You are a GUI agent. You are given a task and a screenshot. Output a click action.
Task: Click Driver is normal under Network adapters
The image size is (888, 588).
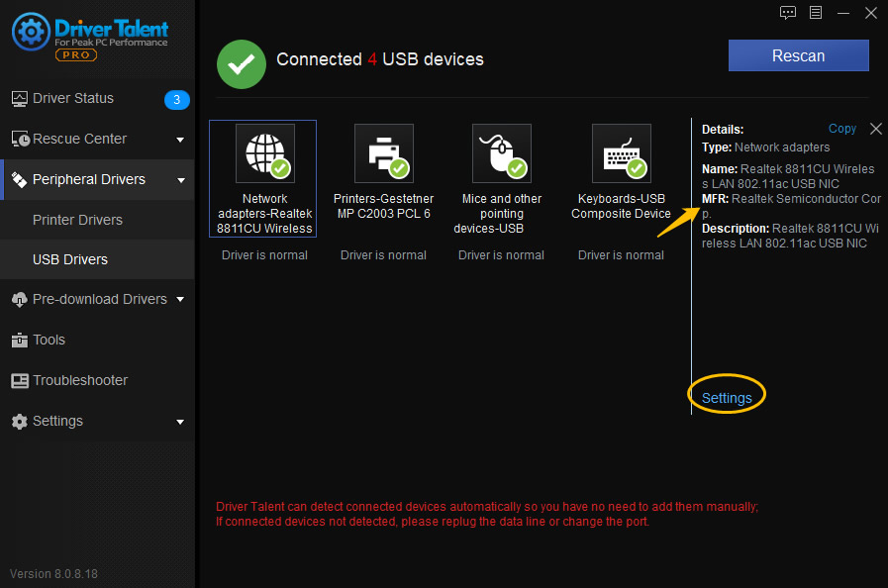(264, 255)
